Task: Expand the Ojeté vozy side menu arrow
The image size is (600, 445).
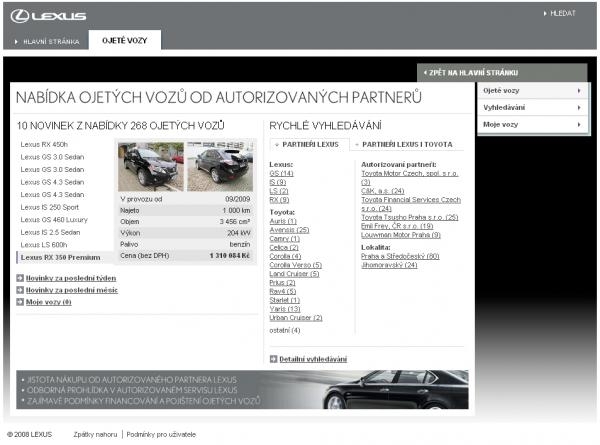Action: click(579, 91)
